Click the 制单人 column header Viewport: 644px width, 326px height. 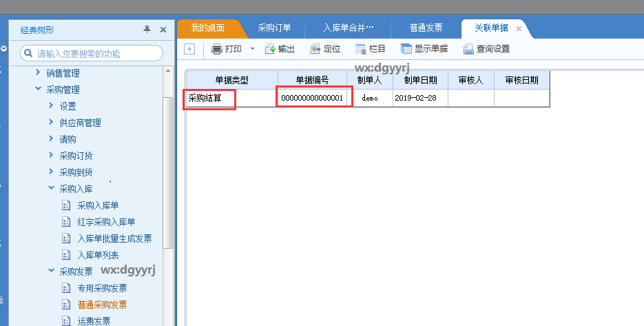pos(370,80)
